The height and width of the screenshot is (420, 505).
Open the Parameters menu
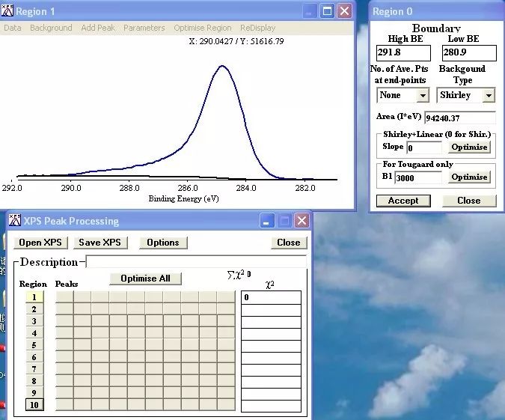point(144,28)
